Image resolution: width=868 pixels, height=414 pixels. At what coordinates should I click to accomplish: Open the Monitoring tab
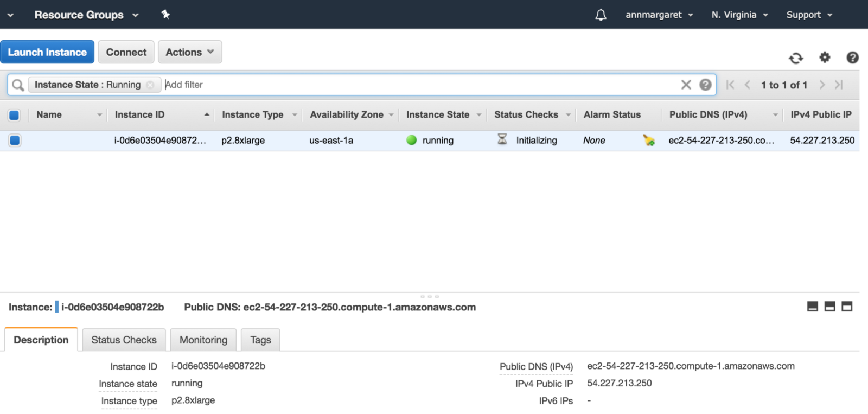click(203, 340)
